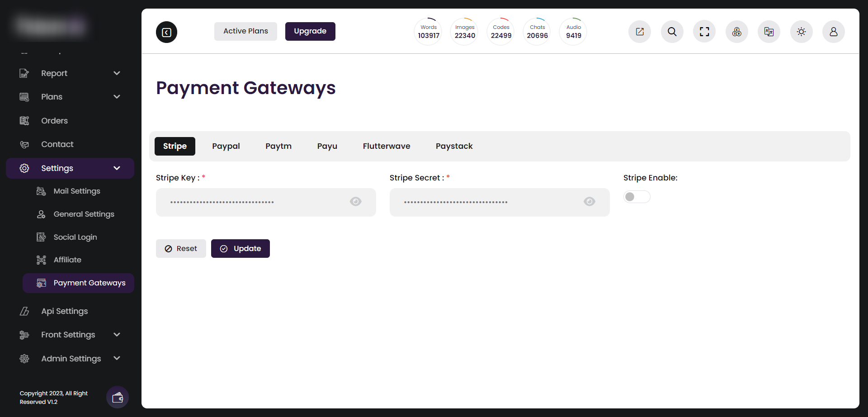Open the user profile icon
This screenshot has height=417, width=868.
tap(834, 32)
